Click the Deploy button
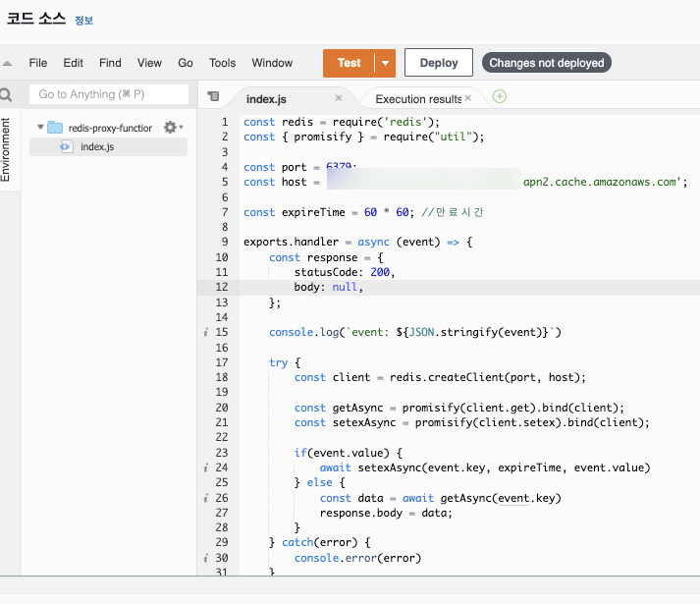The width and height of the screenshot is (700, 604). [439, 63]
